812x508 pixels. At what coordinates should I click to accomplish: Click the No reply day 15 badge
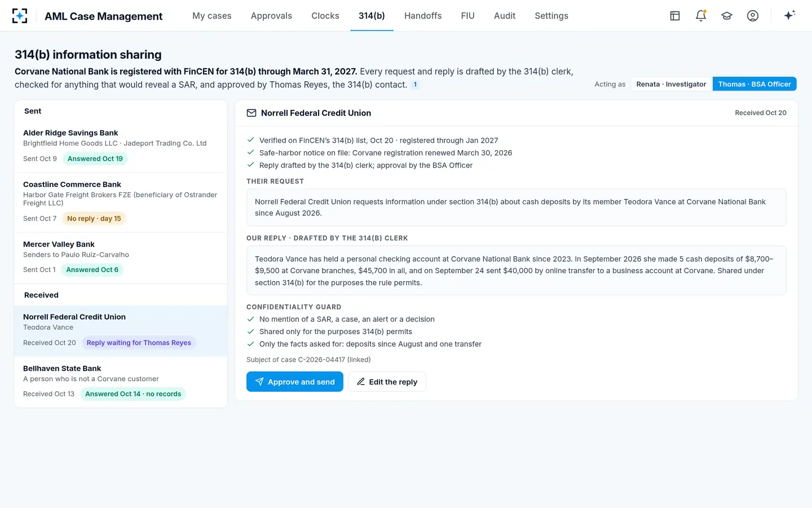(x=94, y=218)
